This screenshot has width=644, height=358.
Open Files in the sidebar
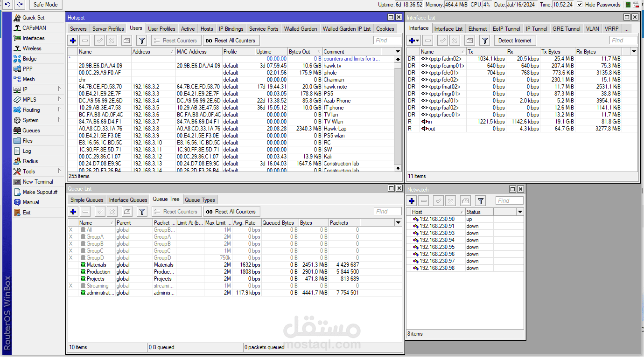[28, 141]
